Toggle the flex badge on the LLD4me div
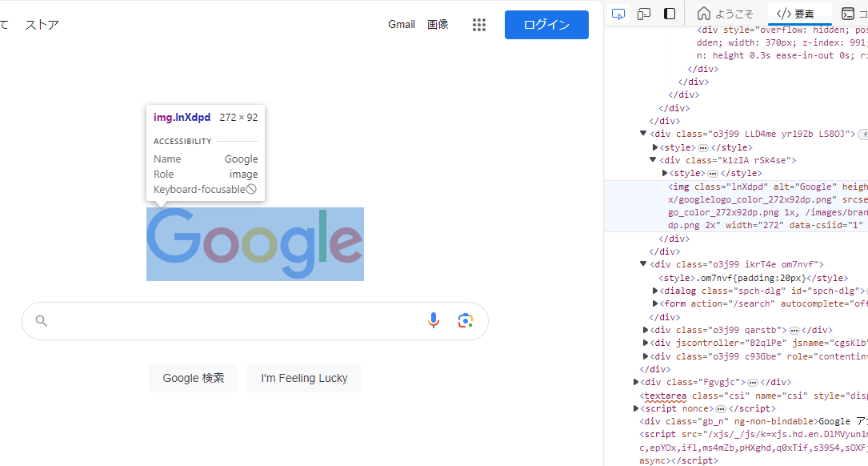 click(865, 134)
